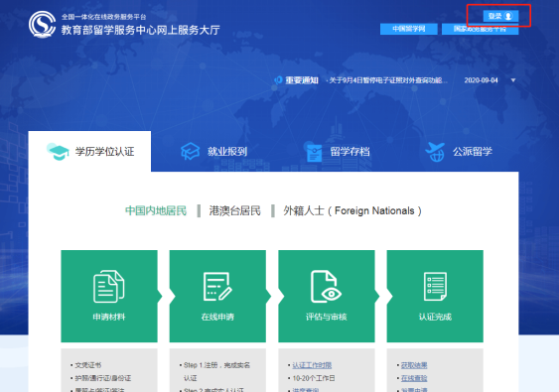Select 港澳台居民 resident type
559x392 pixels.
[235, 210]
